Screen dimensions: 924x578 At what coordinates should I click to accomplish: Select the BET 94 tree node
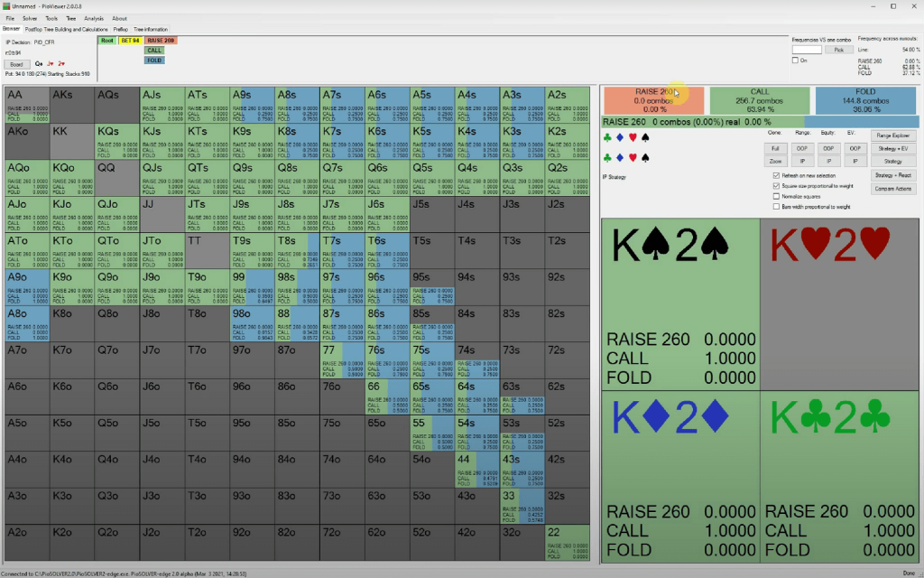pos(130,41)
